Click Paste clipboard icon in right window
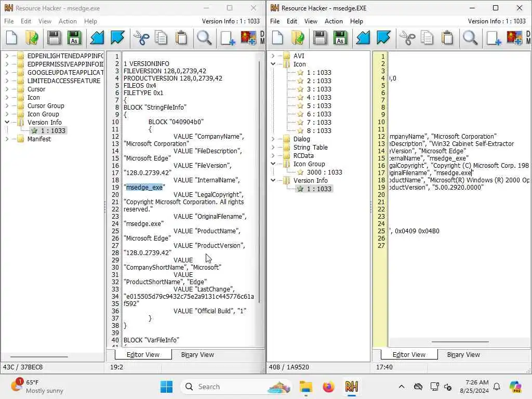The height and width of the screenshot is (399, 532). point(447,37)
